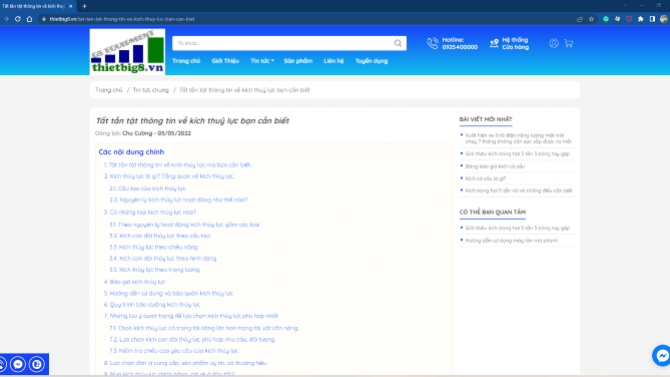Open Hướng dẫn sử dụng máy tán mở phanh
The image size is (670, 377).
tap(511, 241)
